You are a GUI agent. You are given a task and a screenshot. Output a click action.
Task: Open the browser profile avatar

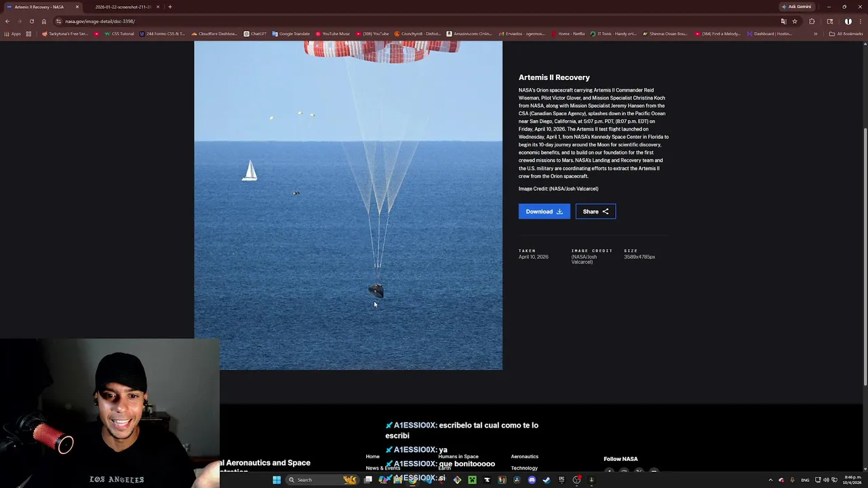(848, 21)
